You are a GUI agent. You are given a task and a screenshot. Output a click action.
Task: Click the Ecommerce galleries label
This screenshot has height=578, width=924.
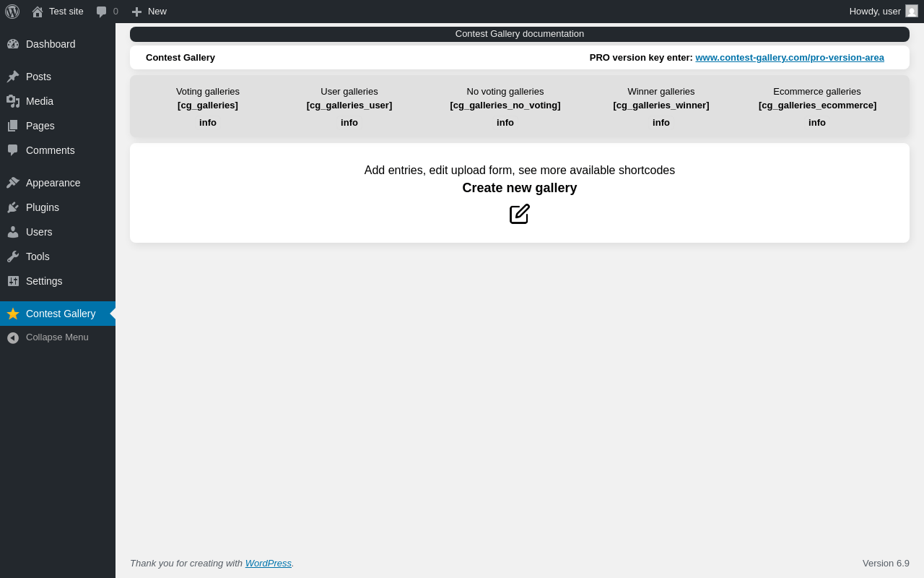[817, 92]
